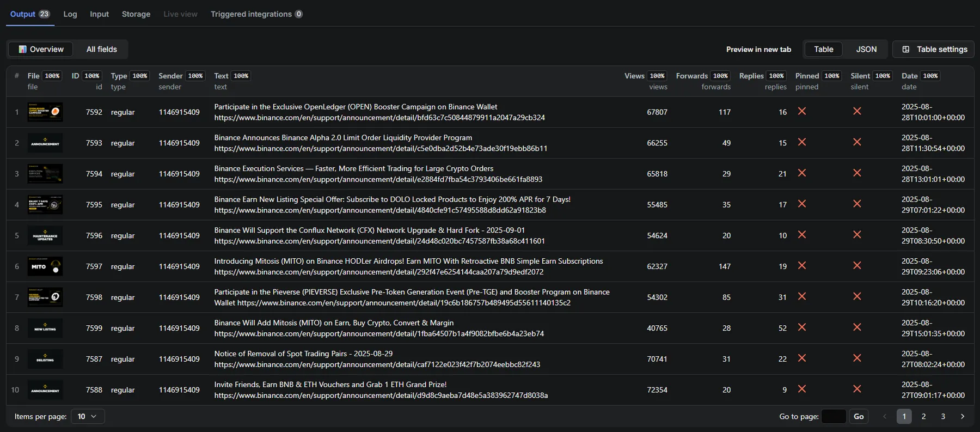Click silent X icon for row 7598
Image resolution: width=980 pixels, height=432 pixels.
coord(857,296)
